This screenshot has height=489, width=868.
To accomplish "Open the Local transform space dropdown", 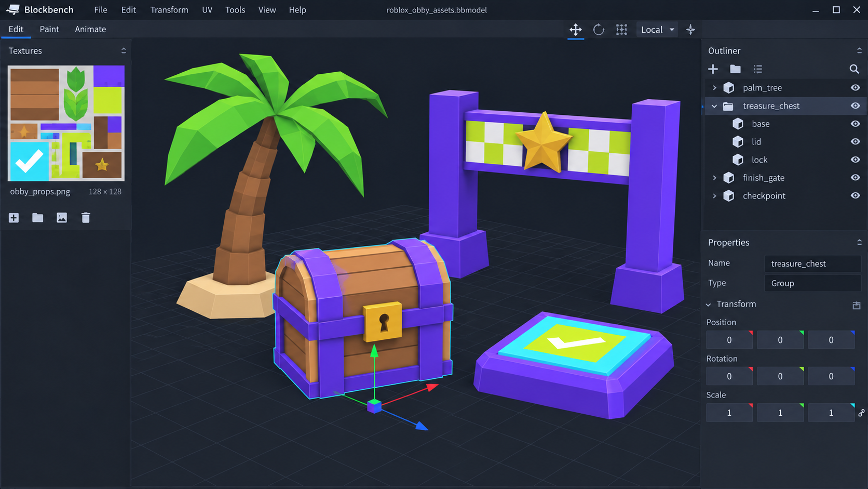I will tap(657, 30).
